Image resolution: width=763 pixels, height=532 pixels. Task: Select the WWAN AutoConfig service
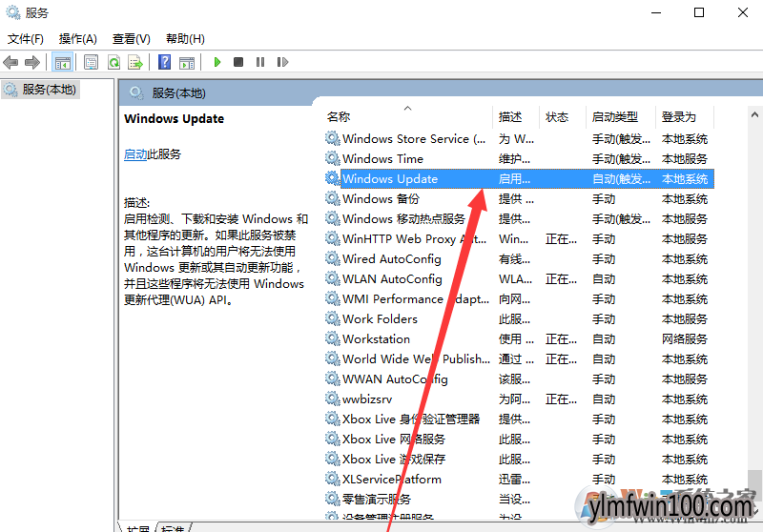point(519,379)
